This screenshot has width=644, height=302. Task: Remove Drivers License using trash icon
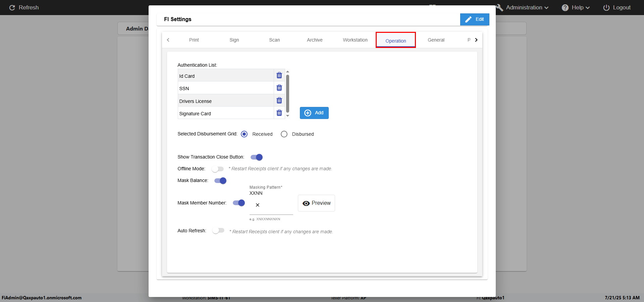coord(279,101)
